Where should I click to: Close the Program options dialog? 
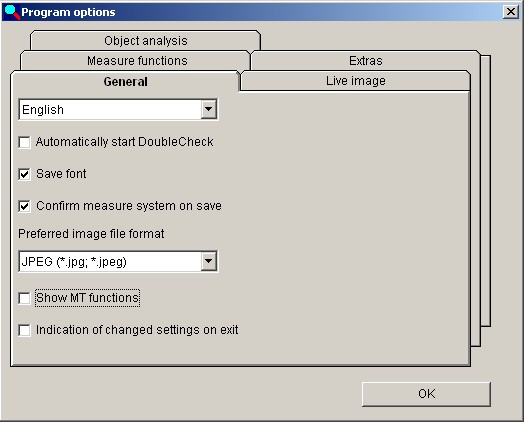511,12
